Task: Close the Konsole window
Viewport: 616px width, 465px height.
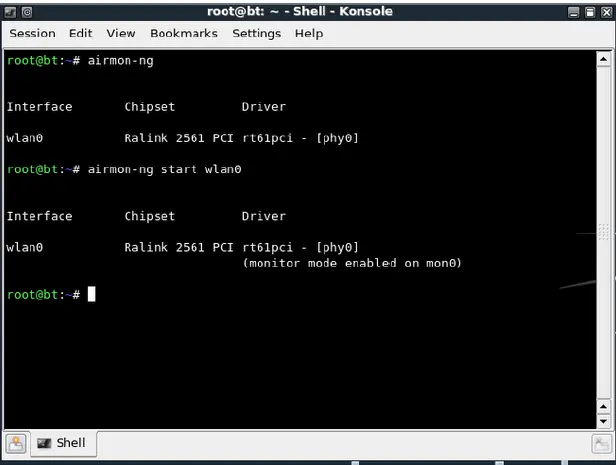Action: (x=607, y=13)
